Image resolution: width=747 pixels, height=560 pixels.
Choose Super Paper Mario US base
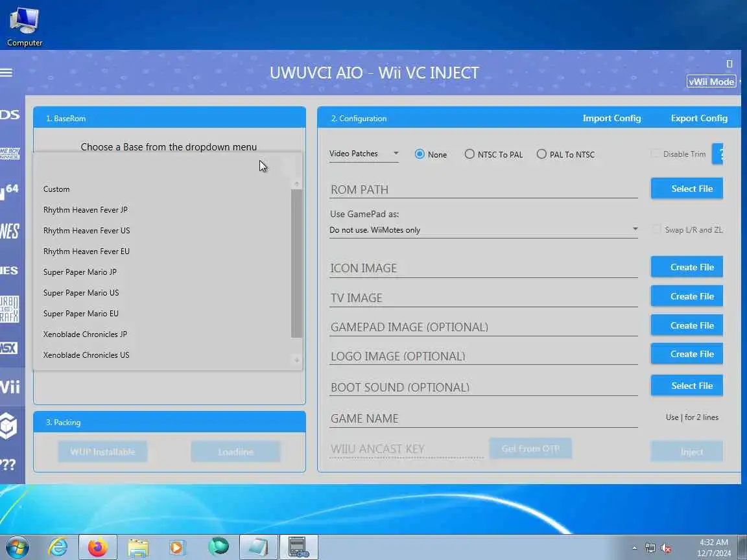pyautogui.click(x=163, y=293)
